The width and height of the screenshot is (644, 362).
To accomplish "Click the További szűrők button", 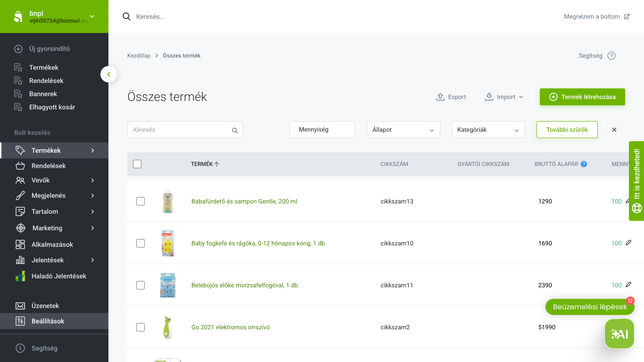I will (567, 130).
